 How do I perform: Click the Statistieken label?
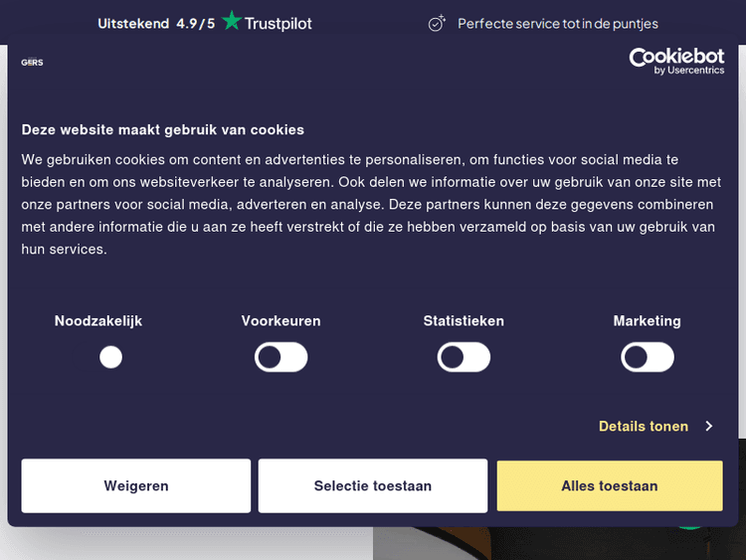(464, 321)
